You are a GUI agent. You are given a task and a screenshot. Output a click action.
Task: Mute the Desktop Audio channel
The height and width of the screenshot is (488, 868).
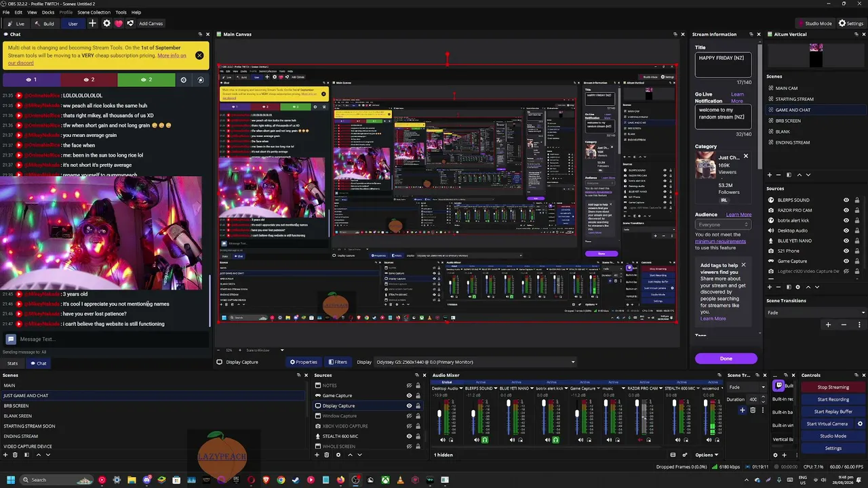(443, 439)
